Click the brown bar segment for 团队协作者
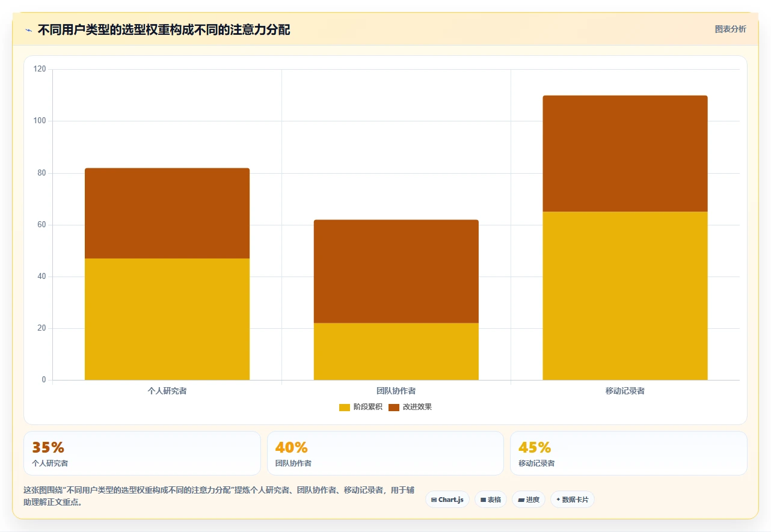This screenshot has height=532, width=771. point(396,272)
